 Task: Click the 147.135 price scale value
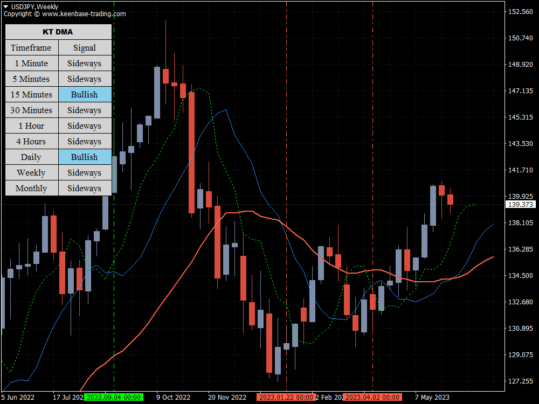coord(520,91)
